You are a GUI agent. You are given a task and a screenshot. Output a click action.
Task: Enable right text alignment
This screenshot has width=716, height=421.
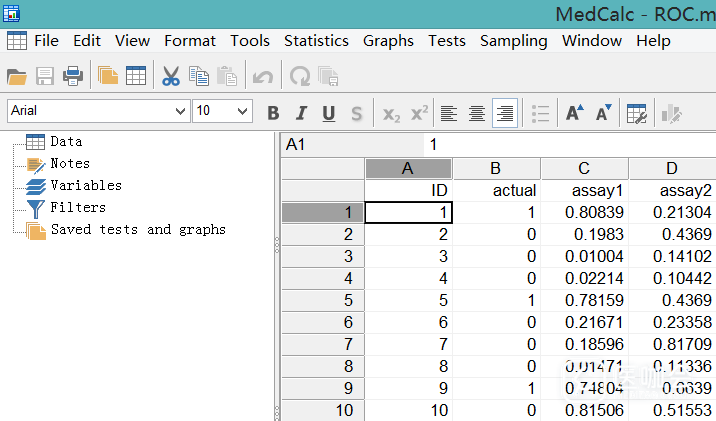[505, 113]
